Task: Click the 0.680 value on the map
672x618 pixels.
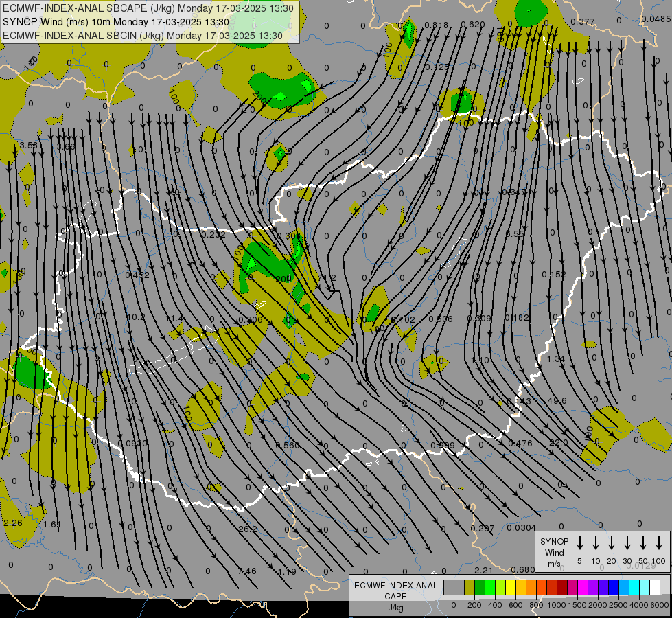Action: [523, 569]
